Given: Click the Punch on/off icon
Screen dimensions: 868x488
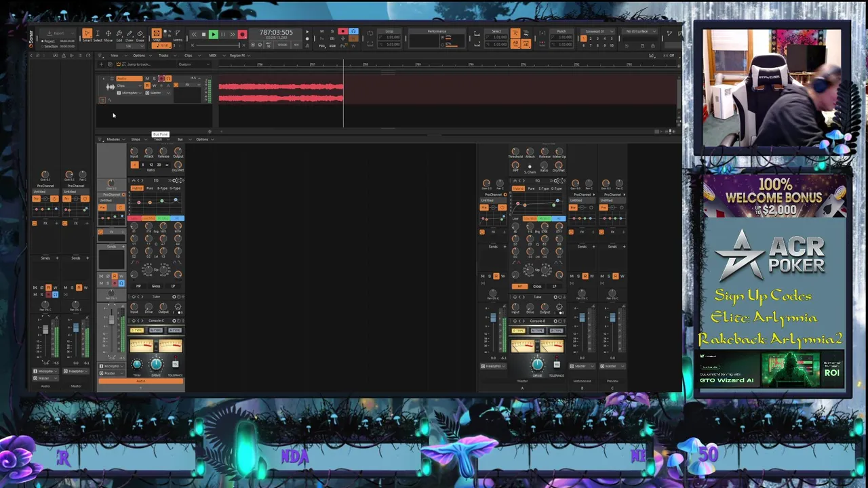Looking at the screenshot, I should [x=542, y=33].
